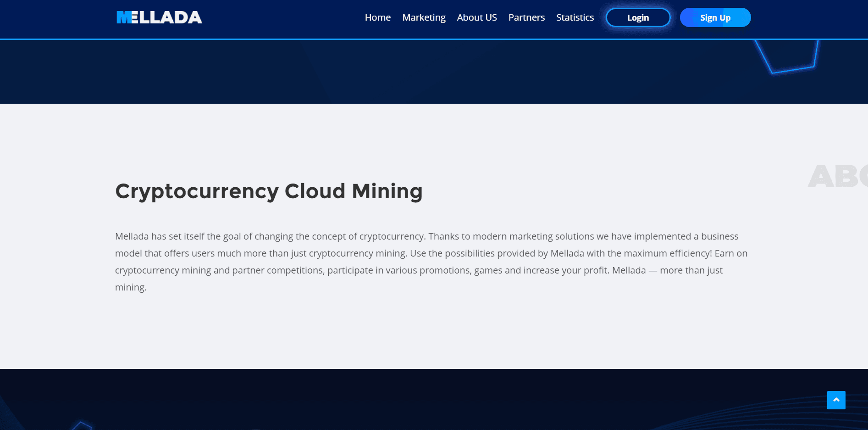
Task: Go to the Partners section
Action: 526,17
